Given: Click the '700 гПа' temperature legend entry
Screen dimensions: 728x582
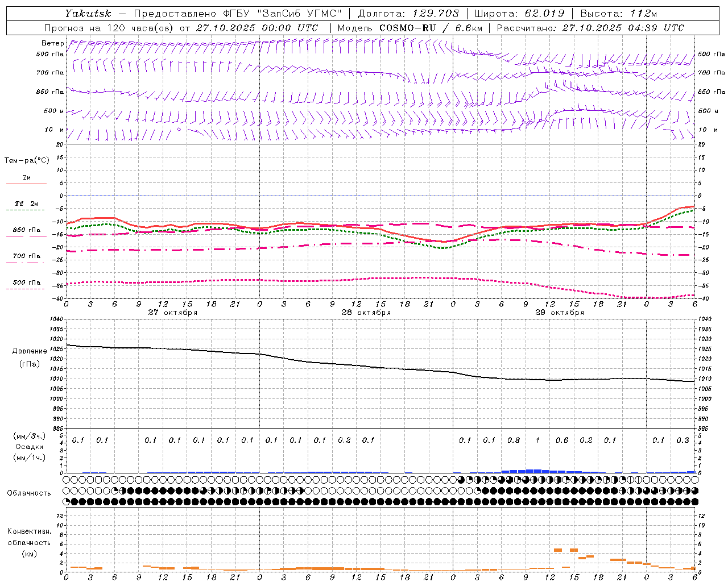Looking at the screenshot, I should point(27,256).
